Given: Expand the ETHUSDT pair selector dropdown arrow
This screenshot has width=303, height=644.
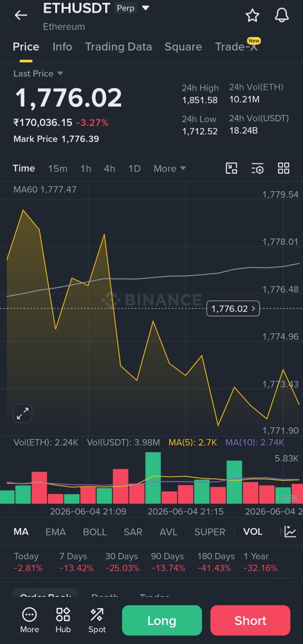Looking at the screenshot, I should (146, 8).
